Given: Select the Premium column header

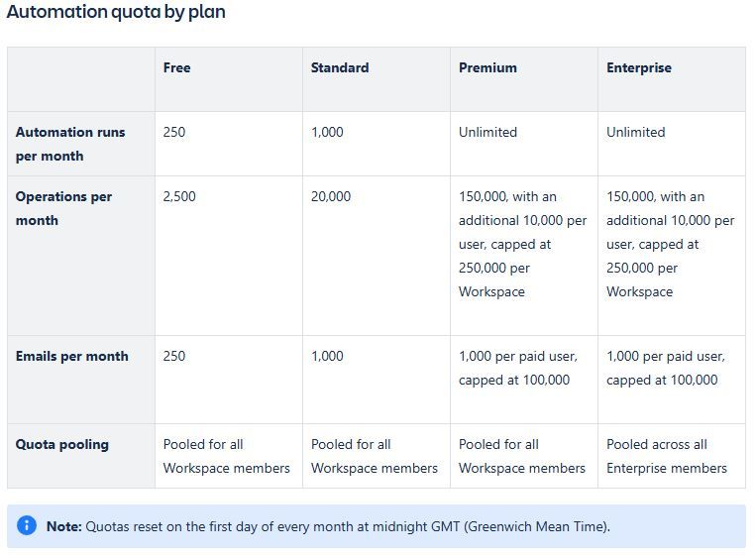Looking at the screenshot, I should click(487, 67).
